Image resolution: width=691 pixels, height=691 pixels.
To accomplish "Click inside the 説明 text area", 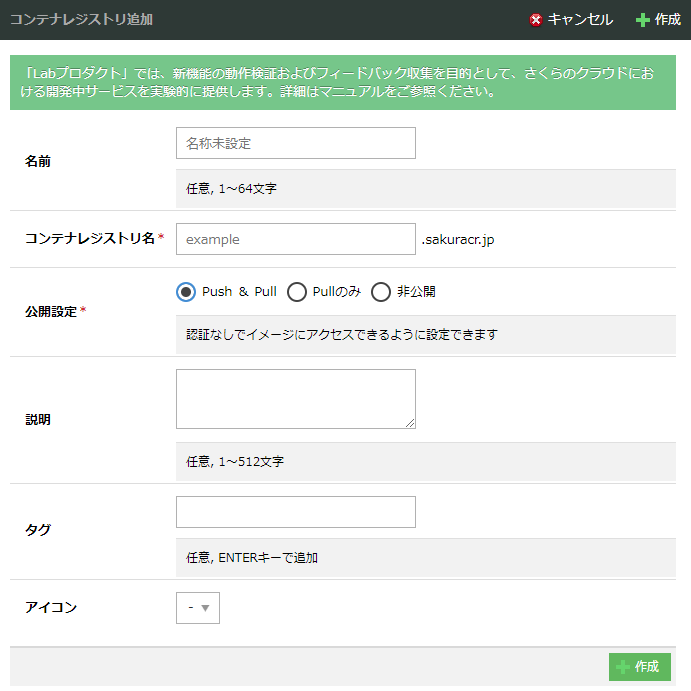I will click(x=296, y=399).
